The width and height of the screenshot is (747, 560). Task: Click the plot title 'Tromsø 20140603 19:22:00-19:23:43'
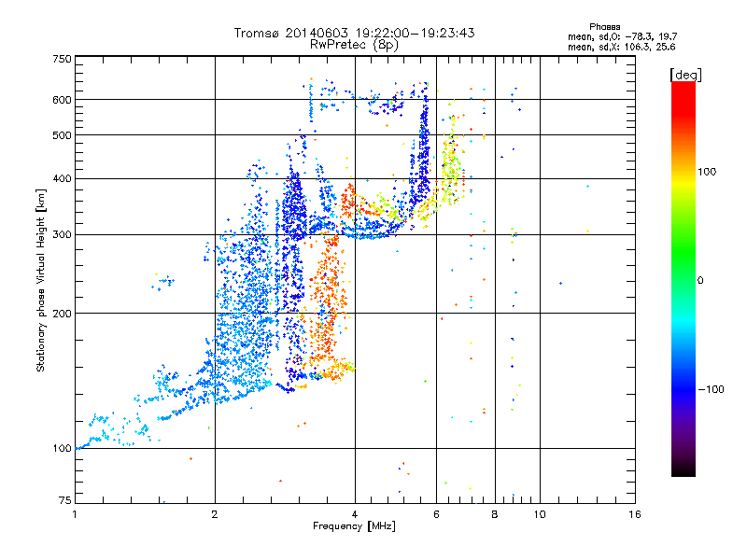point(354,33)
